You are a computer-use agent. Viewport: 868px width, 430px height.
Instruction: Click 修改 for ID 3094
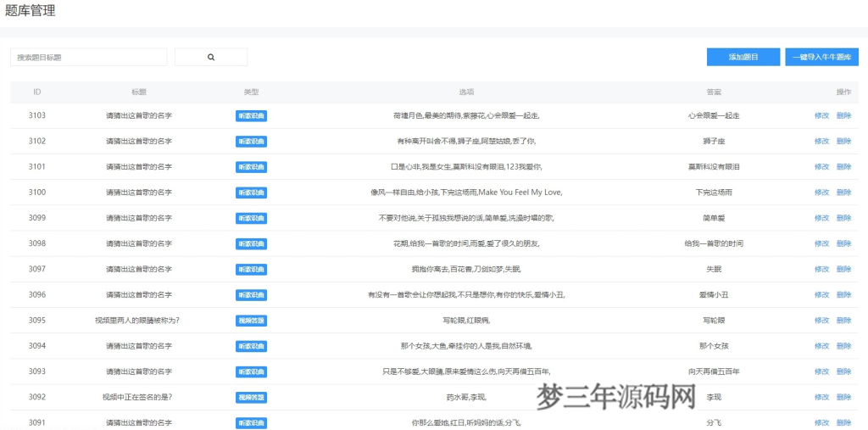click(821, 346)
